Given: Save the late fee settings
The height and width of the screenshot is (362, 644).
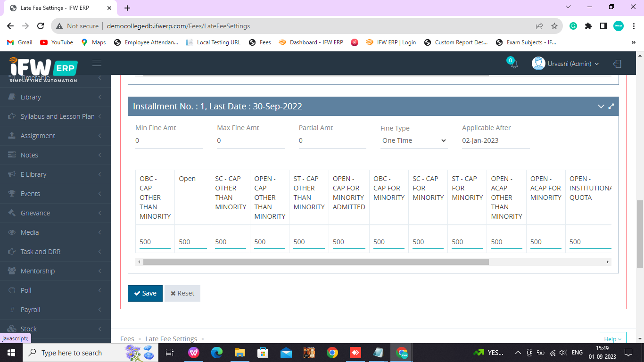Looking at the screenshot, I should [x=145, y=293].
